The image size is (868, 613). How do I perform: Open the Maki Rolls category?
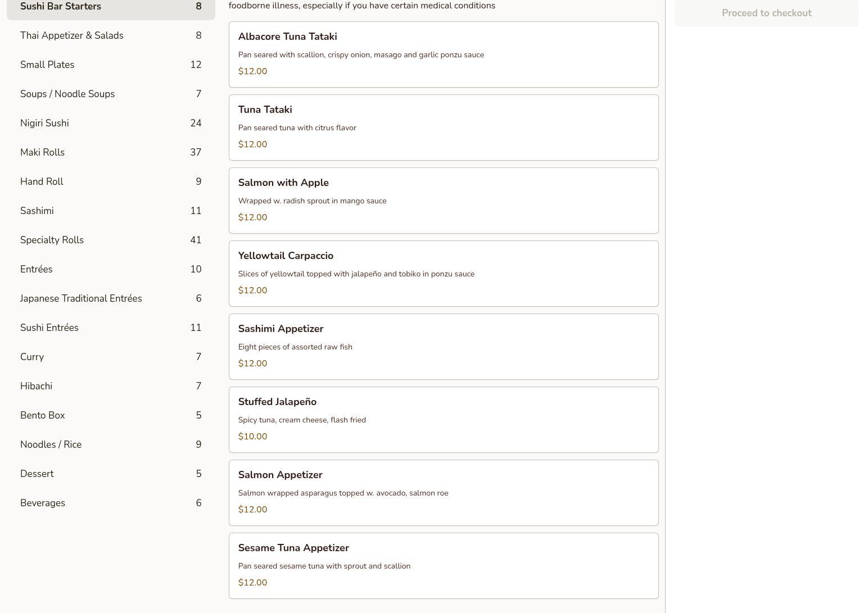click(111, 152)
